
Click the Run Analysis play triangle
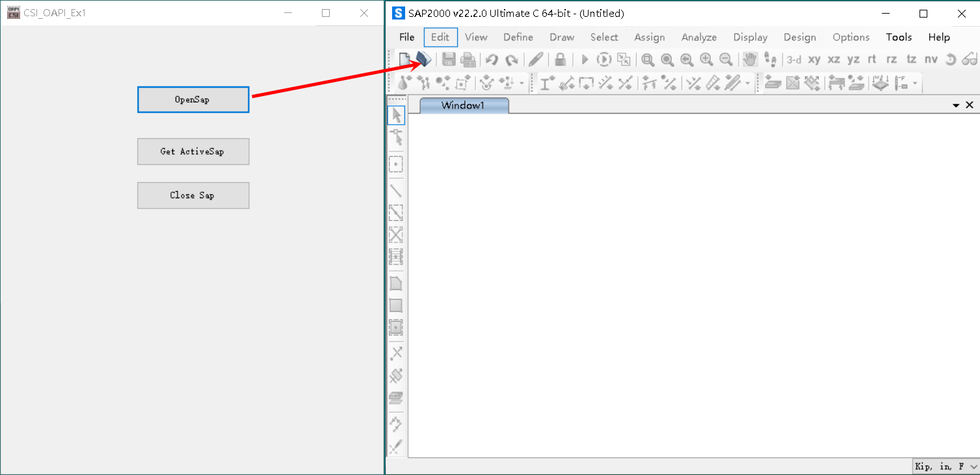coord(585,60)
